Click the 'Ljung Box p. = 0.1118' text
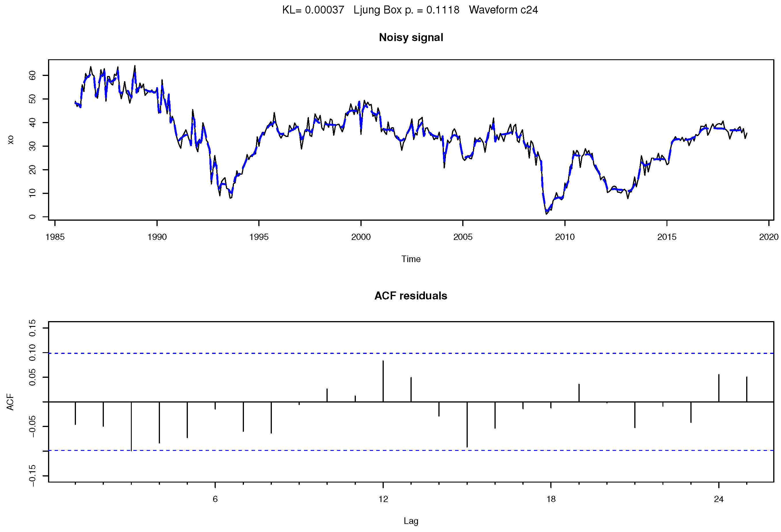The width and height of the screenshot is (781, 532). click(406, 10)
